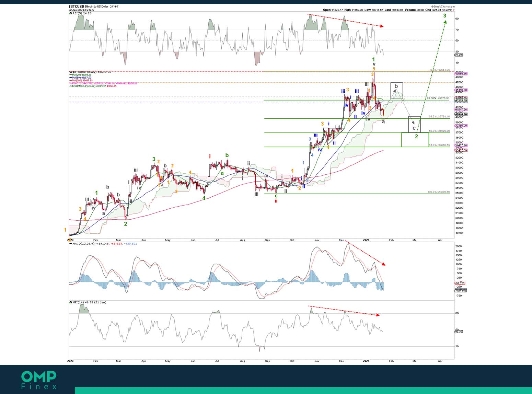
Task: Click the MA(50) 43157.50 legend entry
Action: (x=81, y=78)
